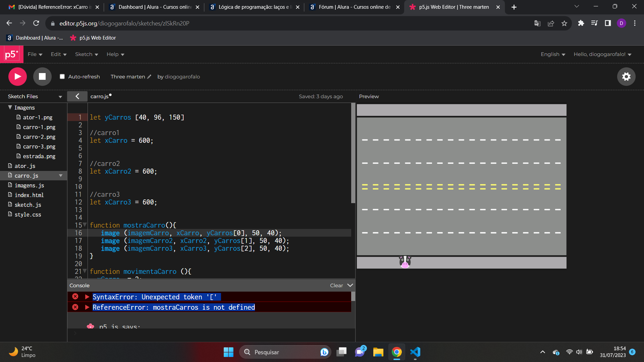Click the collapse sidebar arrow icon
Viewport: 644px width, 362px height.
pos(77,96)
